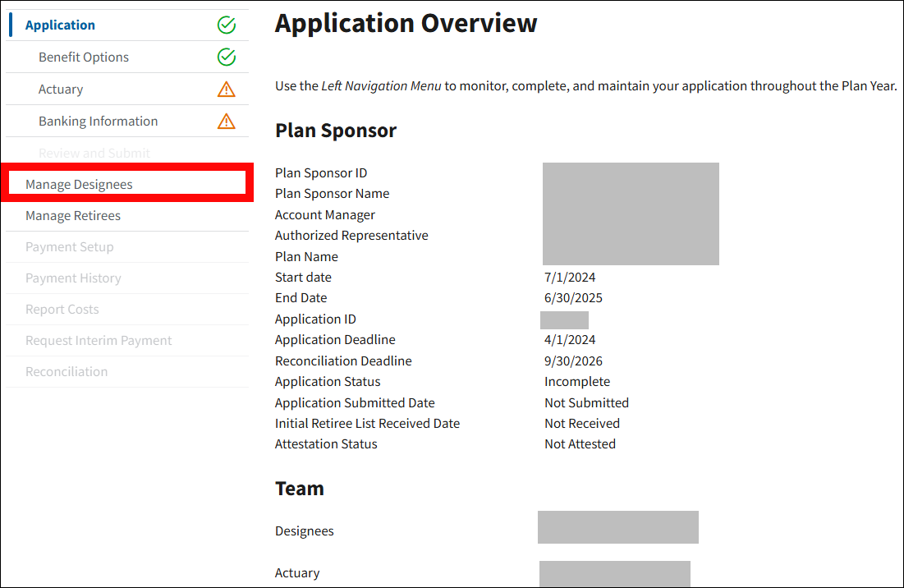Image resolution: width=904 pixels, height=588 pixels.
Task: Open the Reconciliation menu entry
Action: [x=67, y=372]
